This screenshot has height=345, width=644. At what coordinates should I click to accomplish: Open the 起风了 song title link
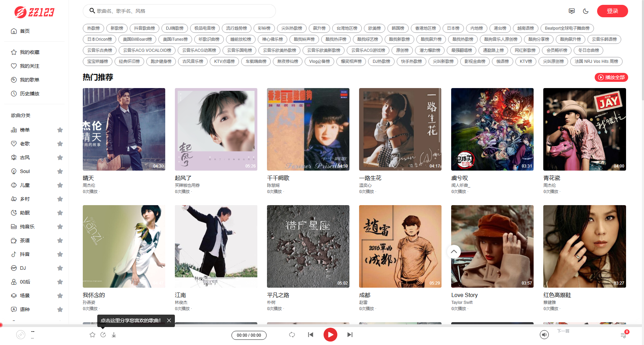click(x=183, y=178)
